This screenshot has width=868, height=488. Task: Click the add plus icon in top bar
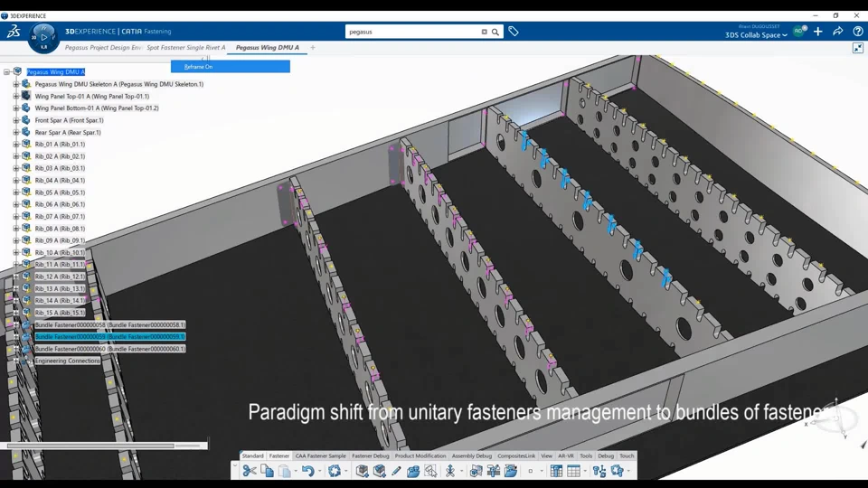click(817, 32)
